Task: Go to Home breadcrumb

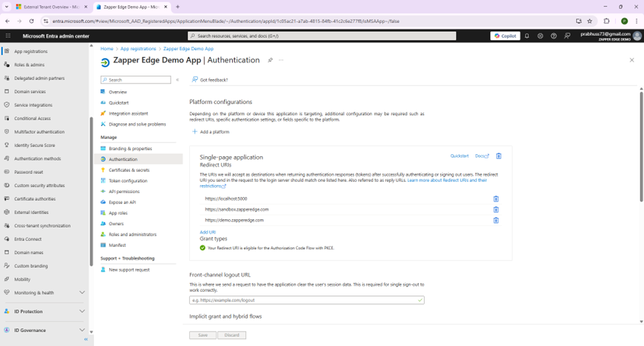Action: pos(107,49)
